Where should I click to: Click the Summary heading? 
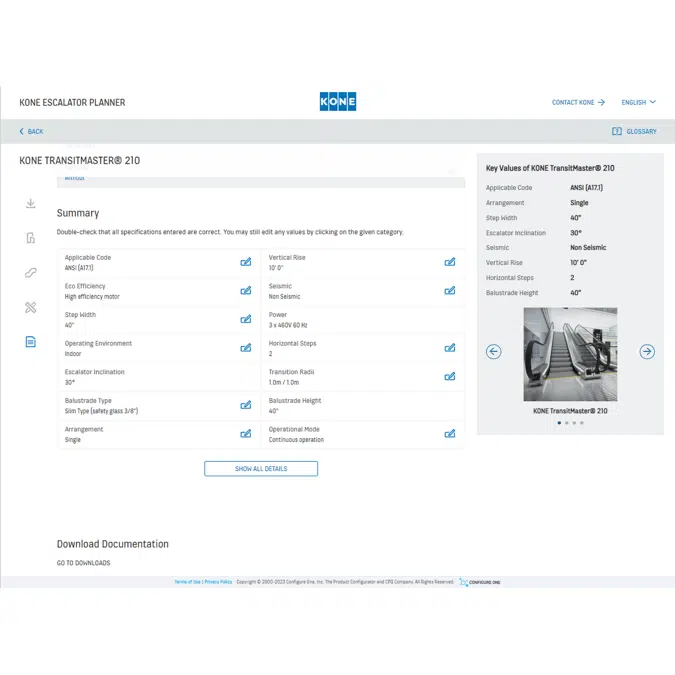78,214
